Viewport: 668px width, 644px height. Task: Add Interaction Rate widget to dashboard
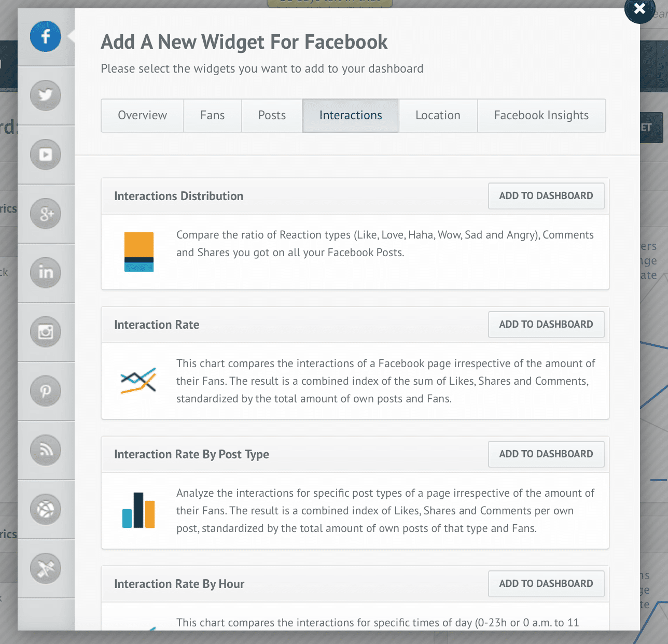(546, 325)
